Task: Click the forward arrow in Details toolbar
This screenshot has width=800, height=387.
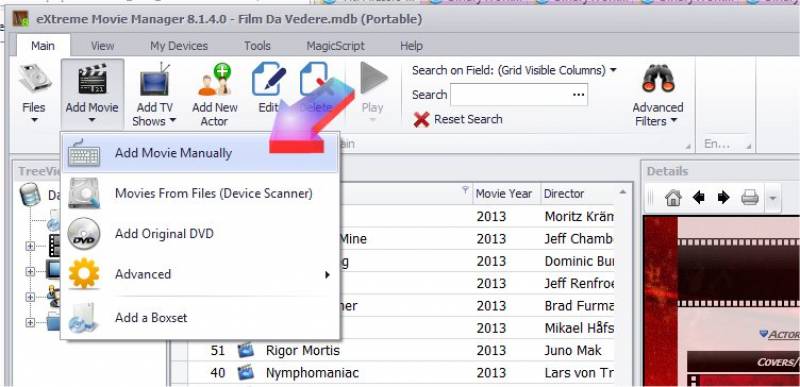Action: 723,197
